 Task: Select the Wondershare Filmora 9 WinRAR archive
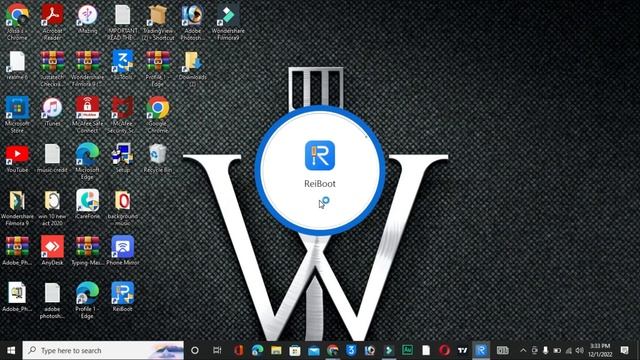pyautogui.click(x=87, y=68)
